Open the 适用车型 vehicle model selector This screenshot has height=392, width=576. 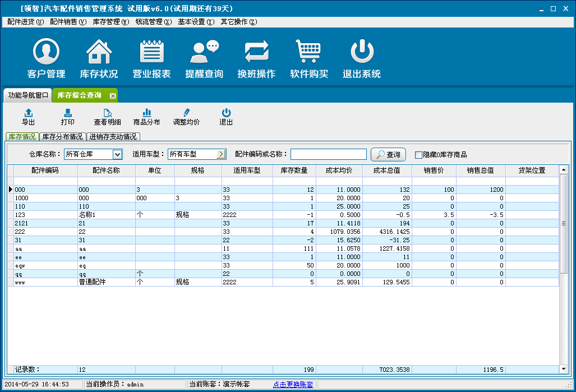(221, 154)
